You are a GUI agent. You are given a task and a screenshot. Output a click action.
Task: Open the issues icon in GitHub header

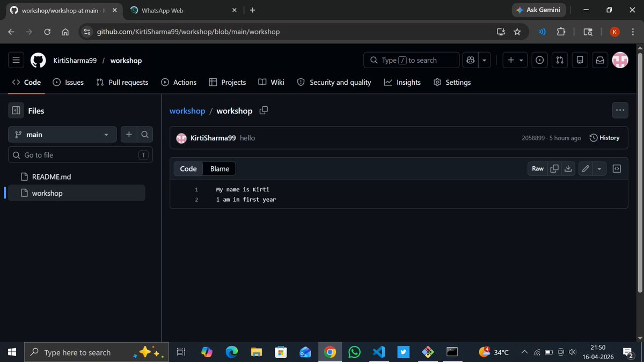tap(540, 61)
